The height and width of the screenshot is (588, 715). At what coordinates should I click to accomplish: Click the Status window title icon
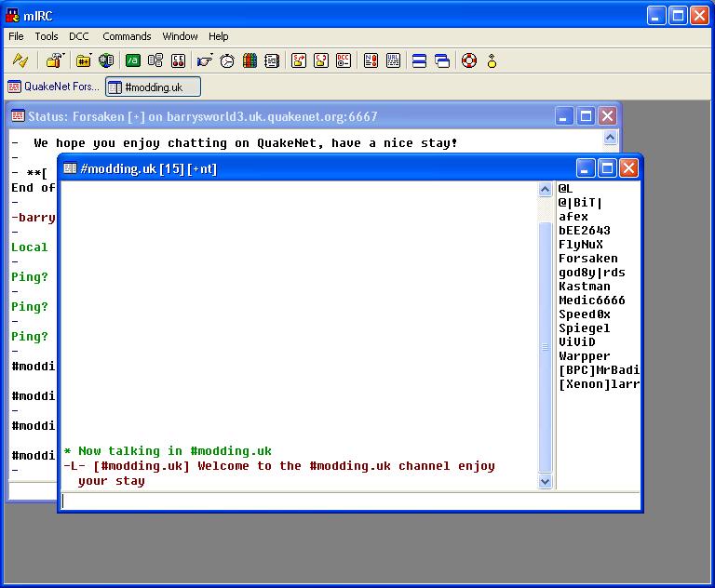tap(18, 115)
